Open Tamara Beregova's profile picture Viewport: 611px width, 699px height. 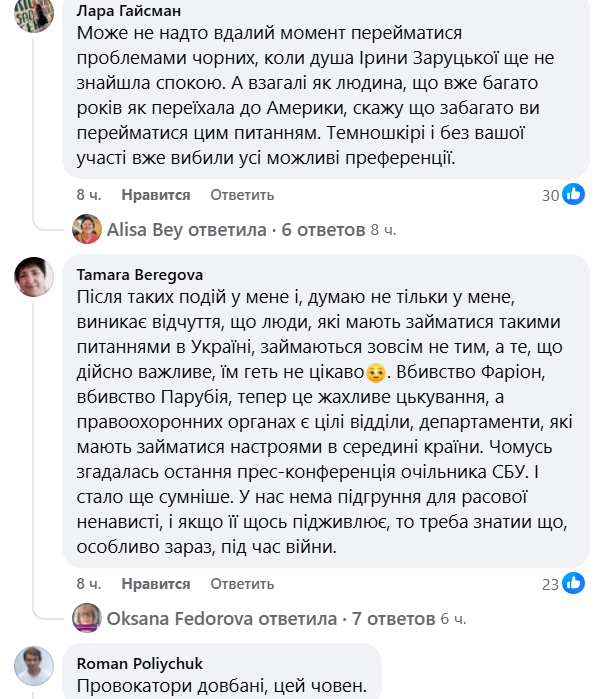33,275
